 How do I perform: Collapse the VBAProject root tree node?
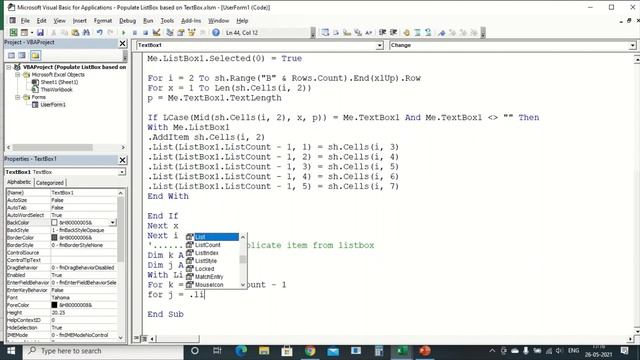[9, 67]
